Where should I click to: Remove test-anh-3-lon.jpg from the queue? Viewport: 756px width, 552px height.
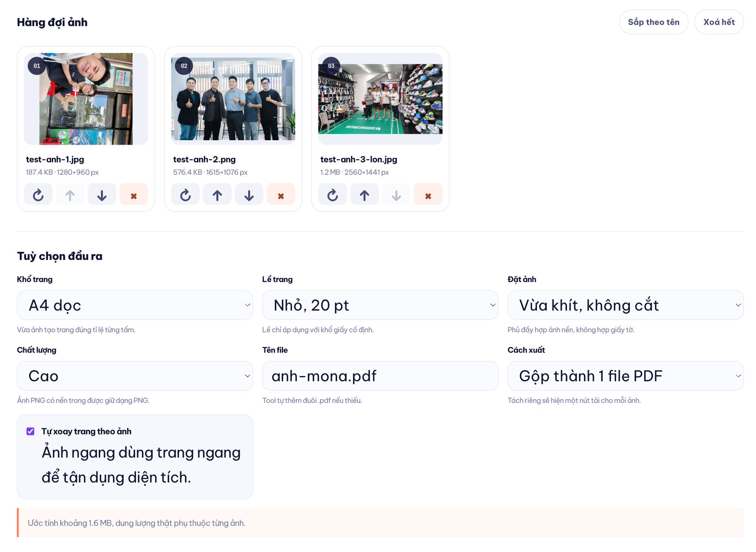point(428,194)
